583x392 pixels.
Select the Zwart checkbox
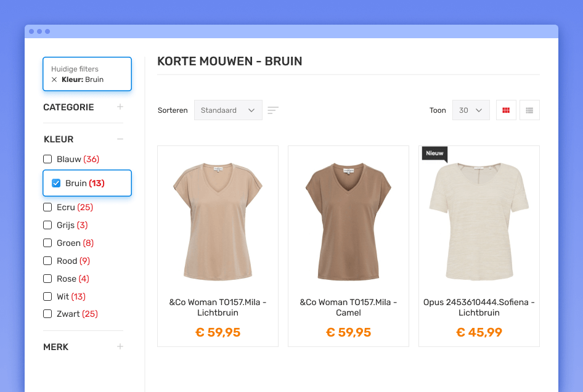tap(47, 314)
